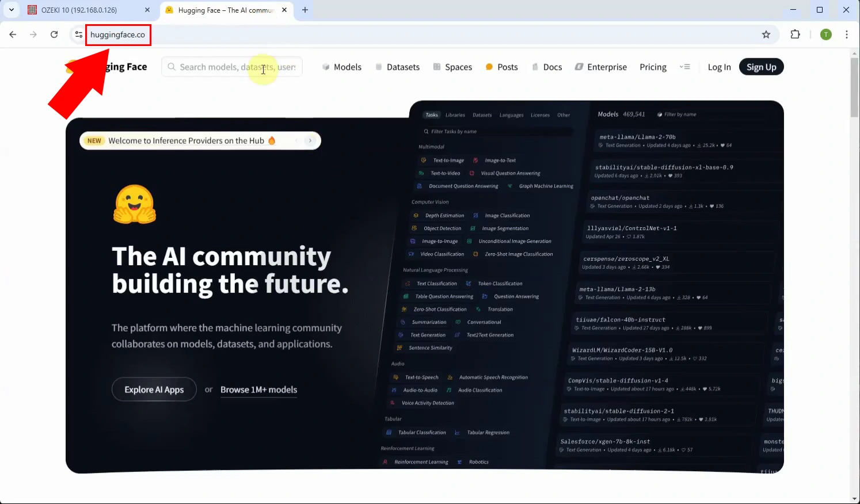
Task: Click previous arrow in announcement banner
Action: click(x=297, y=140)
